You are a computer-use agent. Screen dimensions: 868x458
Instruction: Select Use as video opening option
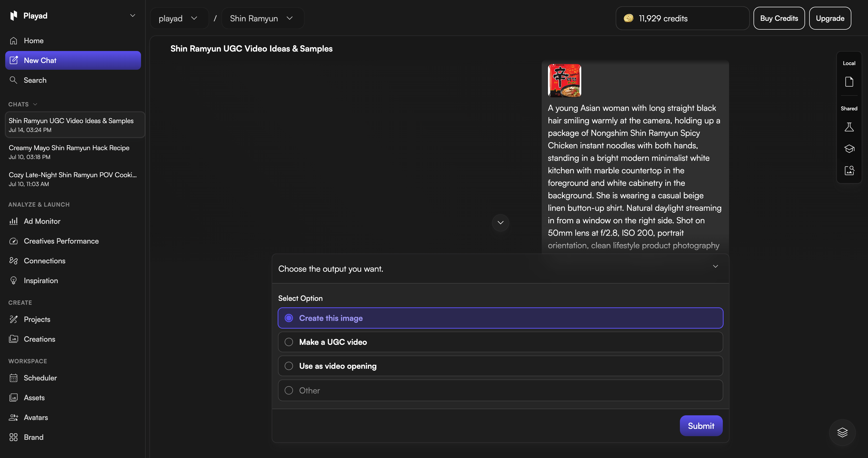coord(500,366)
